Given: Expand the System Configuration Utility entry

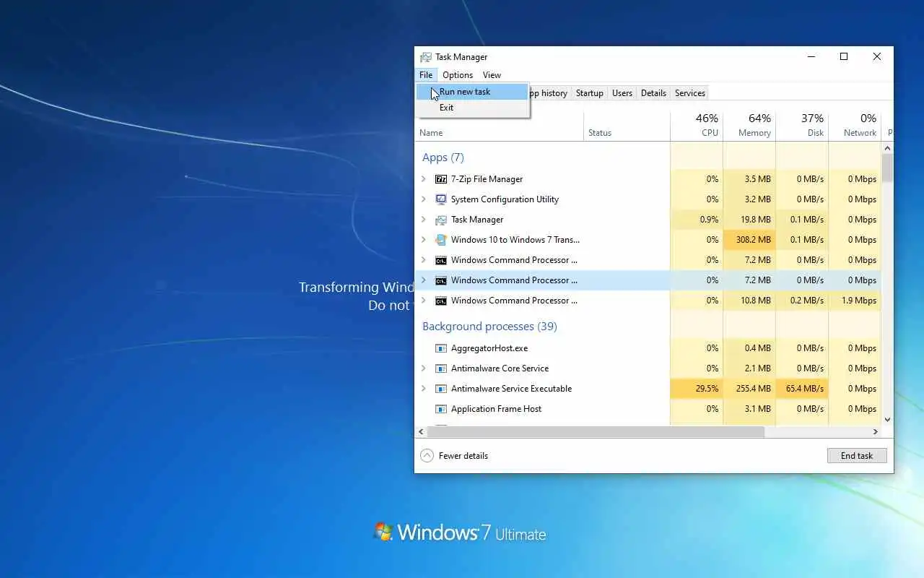Looking at the screenshot, I should coord(424,199).
